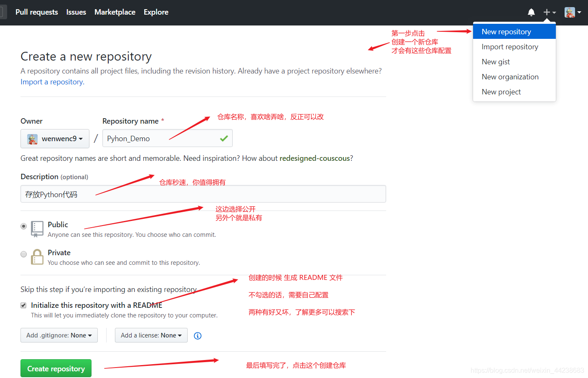Image resolution: width=588 pixels, height=378 pixels.
Task: Select the Public radio button
Action: [x=24, y=226]
